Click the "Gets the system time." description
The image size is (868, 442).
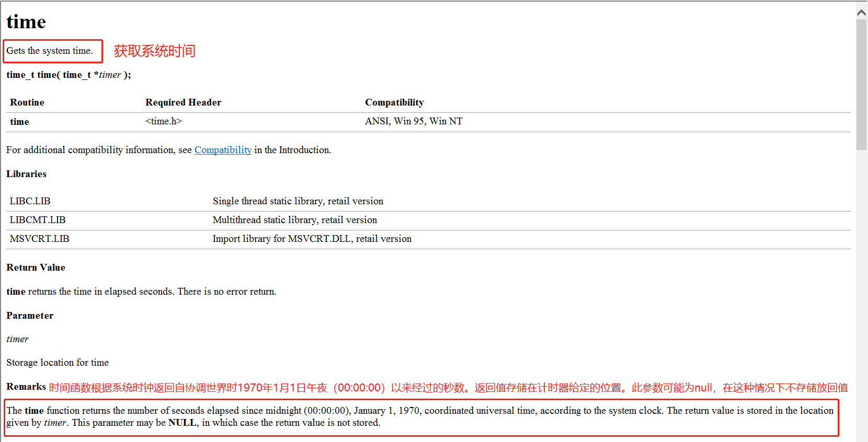pos(50,51)
